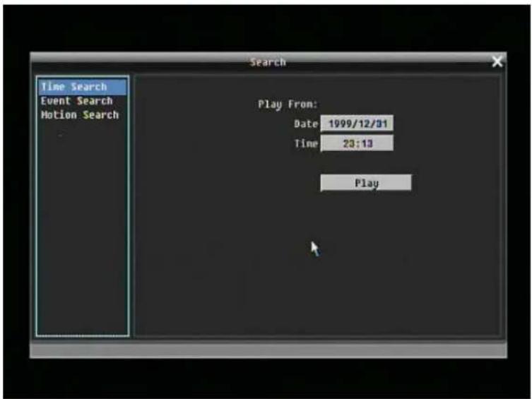Click the 'Play From:' label
532x399 pixels.
pos(288,104)
